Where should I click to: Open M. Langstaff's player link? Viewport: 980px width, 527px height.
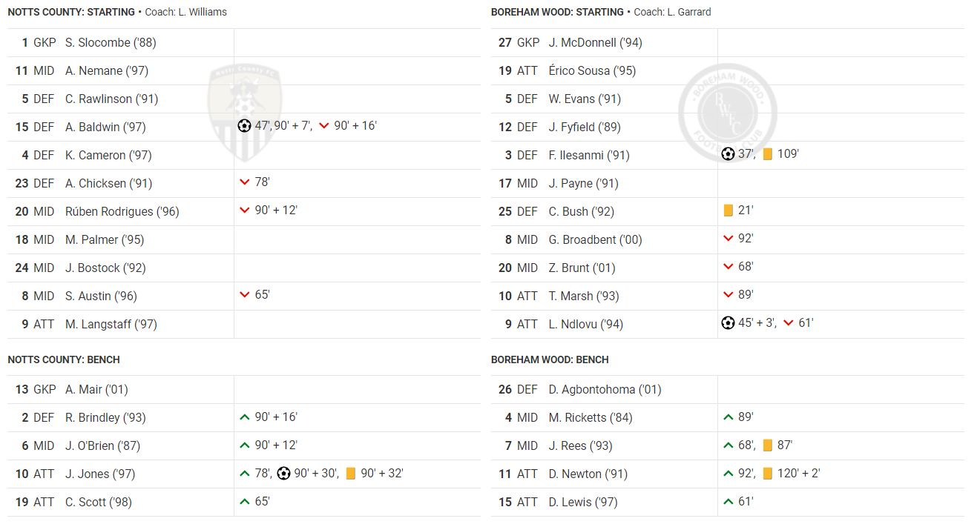coord(111,324)
